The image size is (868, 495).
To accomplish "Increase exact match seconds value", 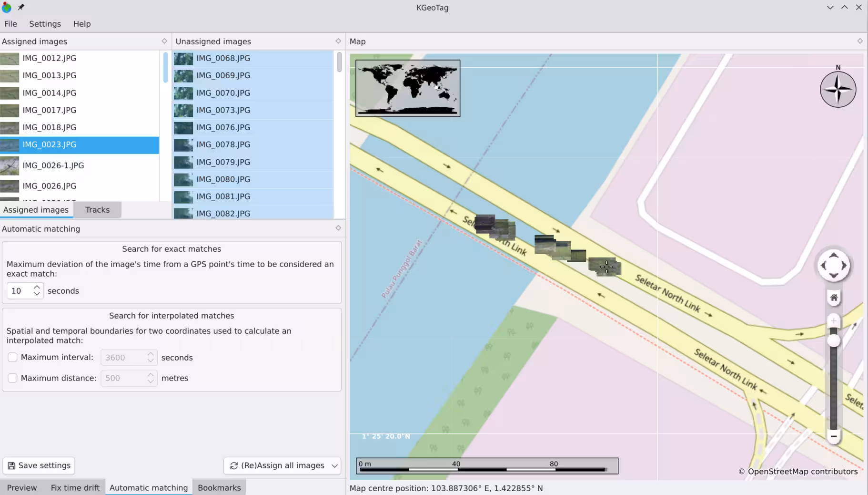I will 37,288.
